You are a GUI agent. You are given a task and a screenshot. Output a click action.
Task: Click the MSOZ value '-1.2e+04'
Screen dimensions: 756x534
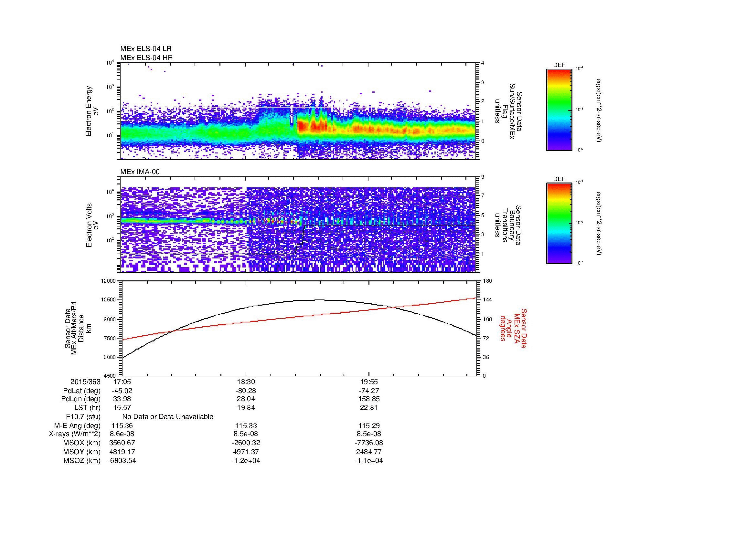(246, 461)
